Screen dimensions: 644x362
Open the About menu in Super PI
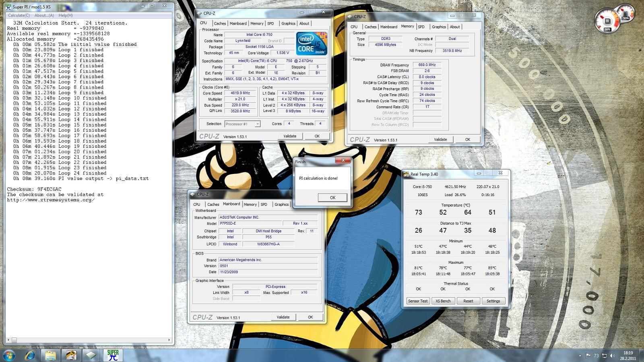(x=44, y=15)
